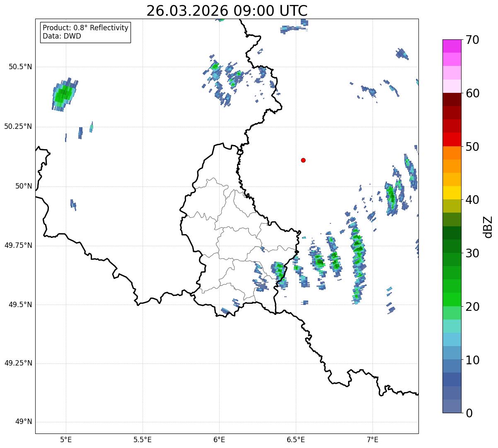
Task: Click the latitude label '49.25°N'
Action: (18, 363)
